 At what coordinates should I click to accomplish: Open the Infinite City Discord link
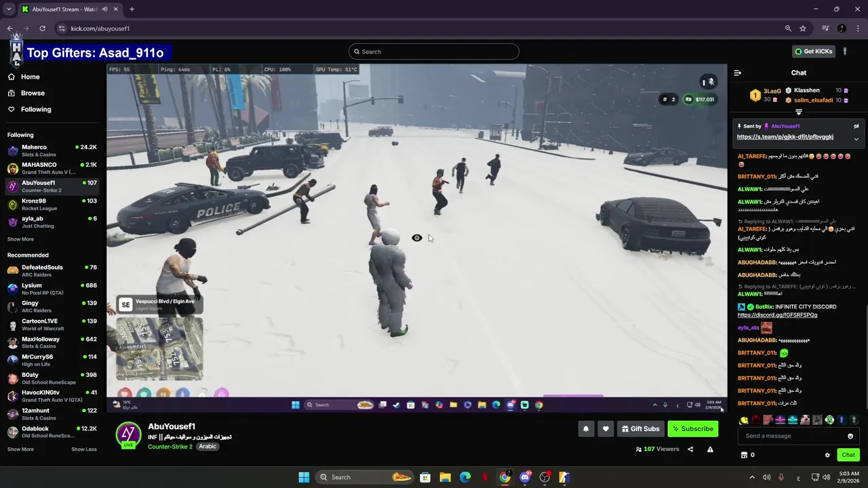coord(777,315)
